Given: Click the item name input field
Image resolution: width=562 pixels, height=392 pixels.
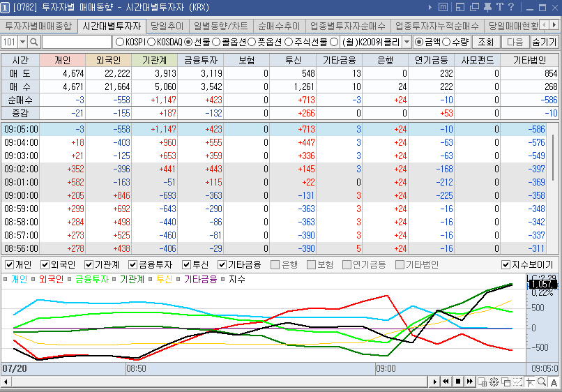Looking at the screenshot, I should tap(77, 43).
